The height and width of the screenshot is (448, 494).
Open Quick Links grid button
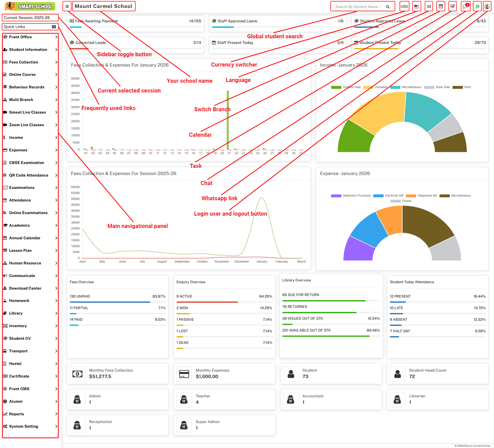[54, 27]
